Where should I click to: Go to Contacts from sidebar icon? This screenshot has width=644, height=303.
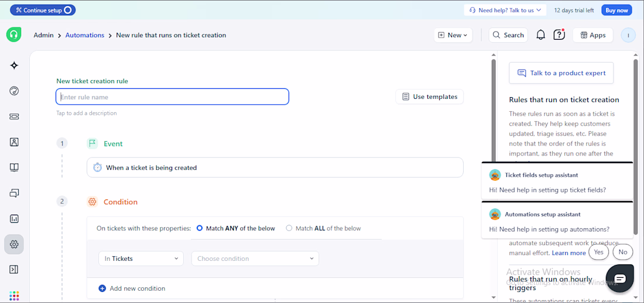coord(14,142)
